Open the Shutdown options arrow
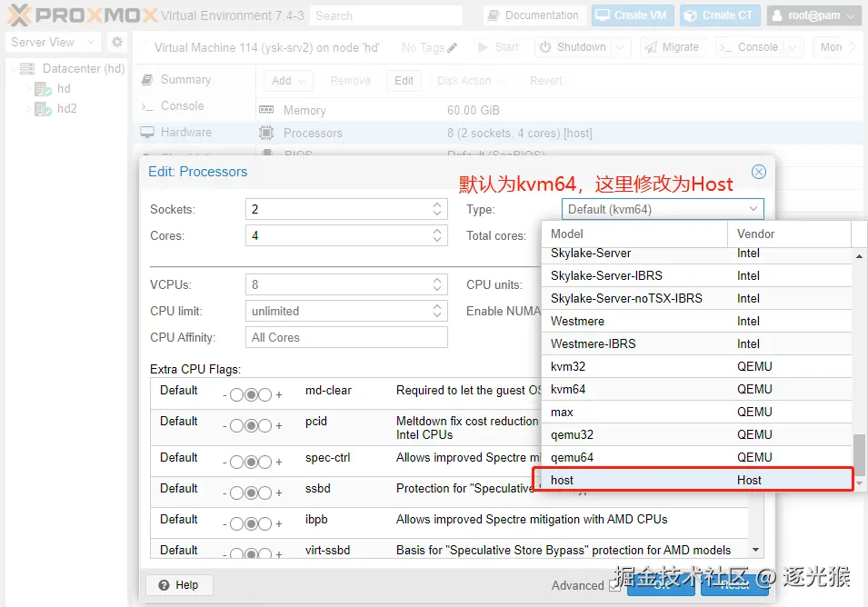The width and height of the screenshot is (868, 607). pos(620,47)
